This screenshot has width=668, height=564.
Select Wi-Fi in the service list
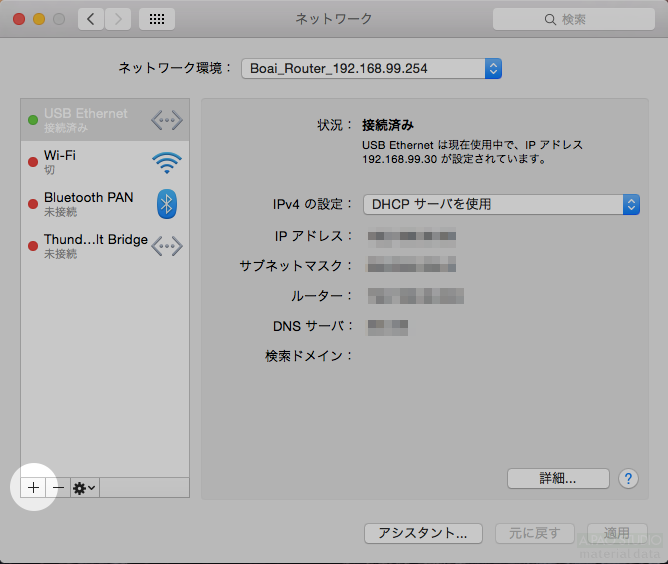click(90, 162)
